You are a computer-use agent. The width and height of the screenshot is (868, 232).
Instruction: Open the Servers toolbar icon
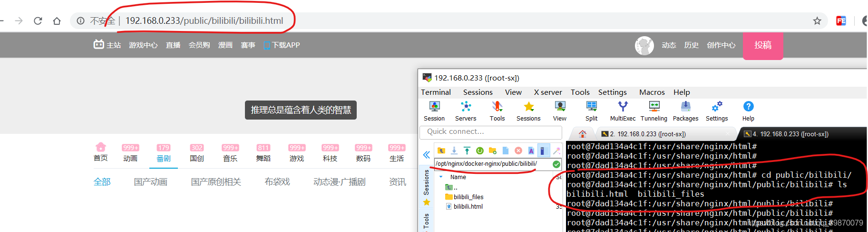[466, 111]
